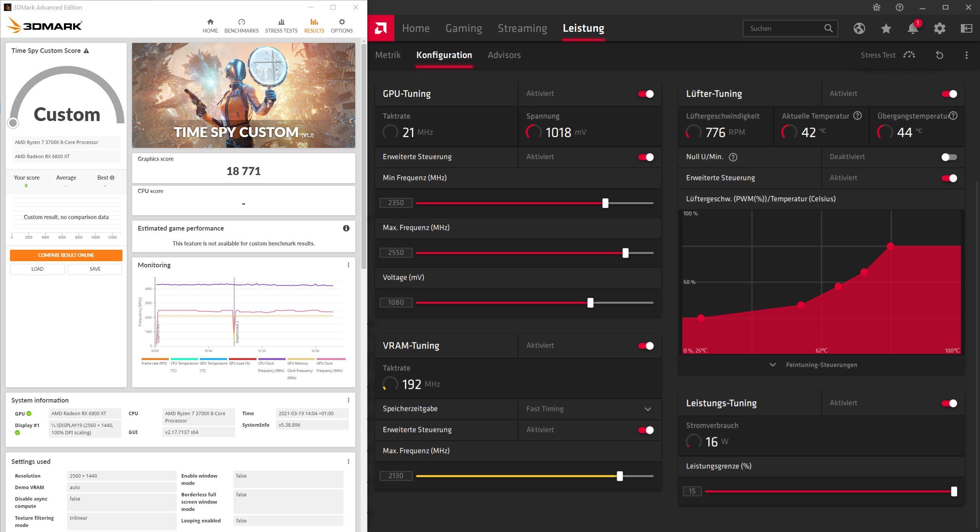
Task: Click the Stress Test gauge icon
Action: click(x=909, y=55)
